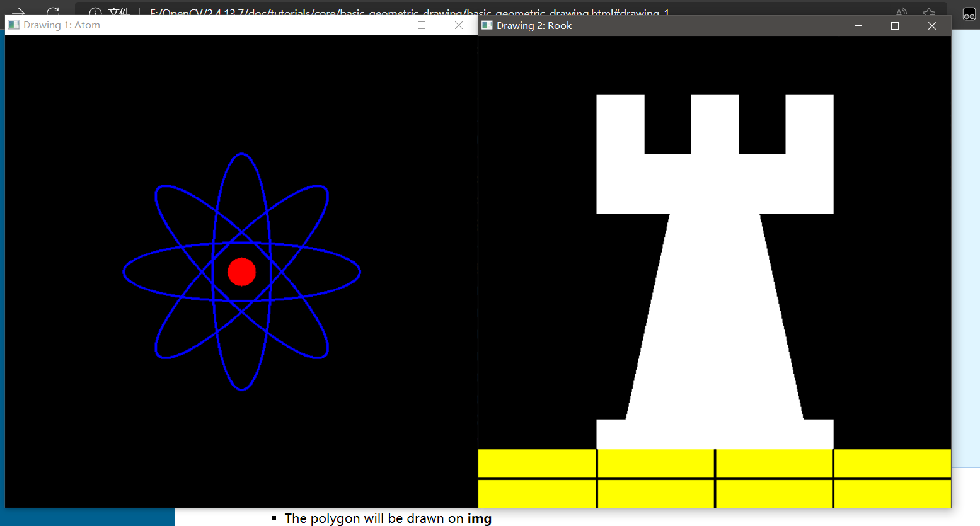This screenshot has width=980, height=526.
Task: Click the browser extension icon at the toolbar's end
Action: click(969, 13)
